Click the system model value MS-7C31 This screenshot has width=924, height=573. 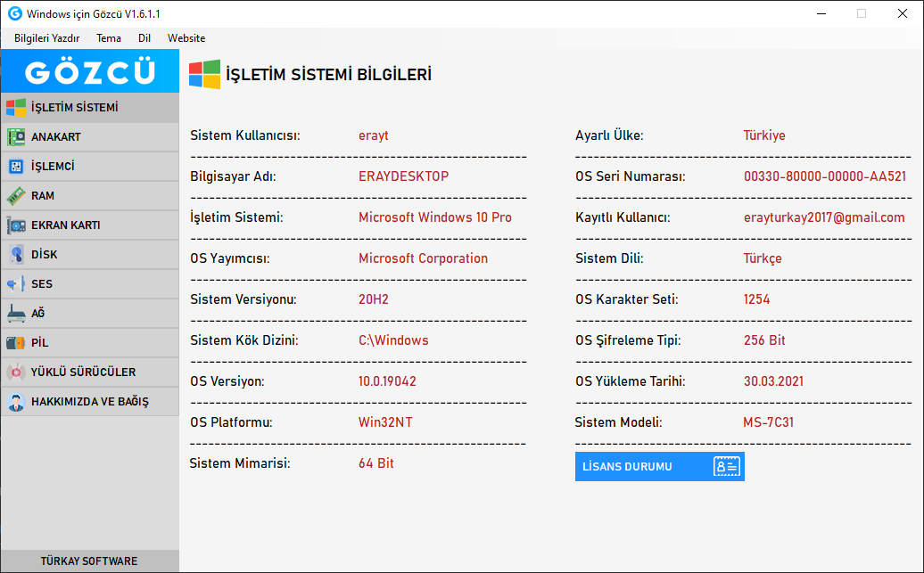[769, 422]
